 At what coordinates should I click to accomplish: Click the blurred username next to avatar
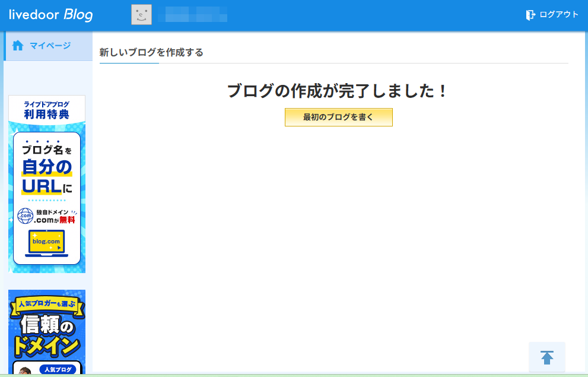pyautogui.click(x=192, y=14)
